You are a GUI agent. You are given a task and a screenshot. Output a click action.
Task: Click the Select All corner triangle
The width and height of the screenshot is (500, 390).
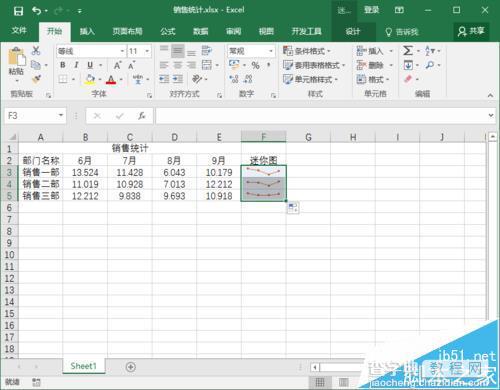coord(12,137)
